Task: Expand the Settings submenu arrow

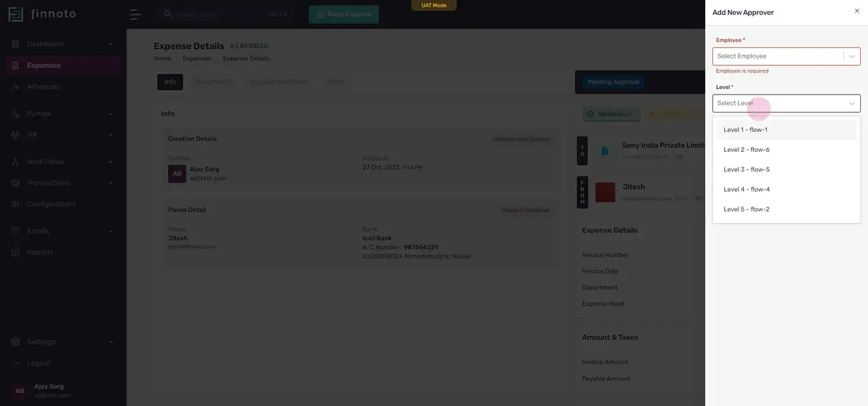Action: coord(111,342)
